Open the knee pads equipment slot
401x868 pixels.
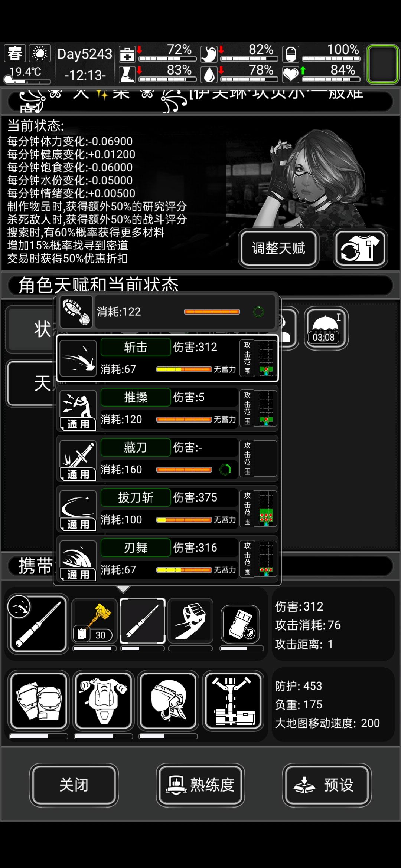click(x=39, y=701)
